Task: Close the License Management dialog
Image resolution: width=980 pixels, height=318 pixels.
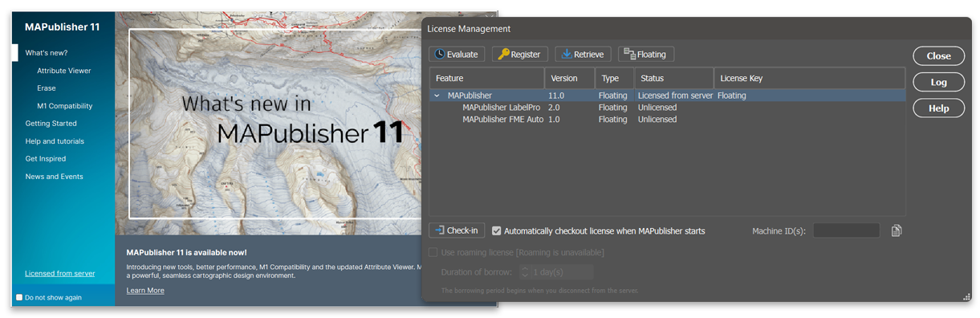Action: point(938,56)
